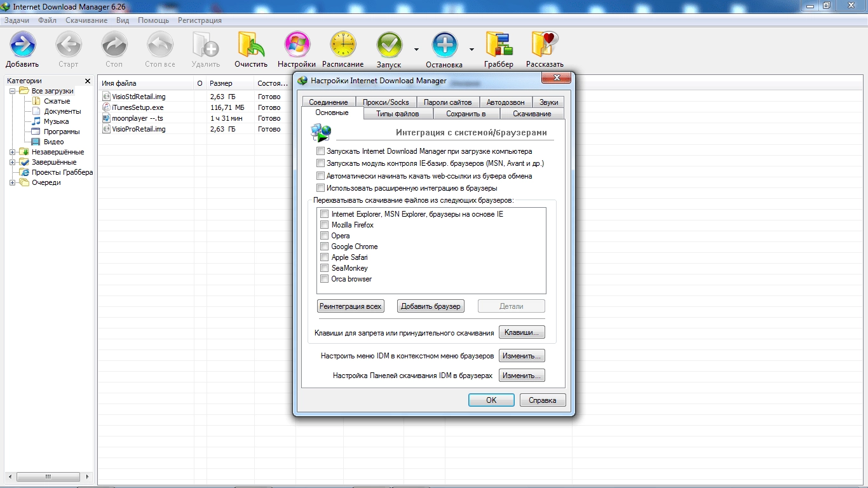The height and width of the screenshot is (488, 868).
Task: Click the Остановка blue plus icon
Action: (444, 46)
